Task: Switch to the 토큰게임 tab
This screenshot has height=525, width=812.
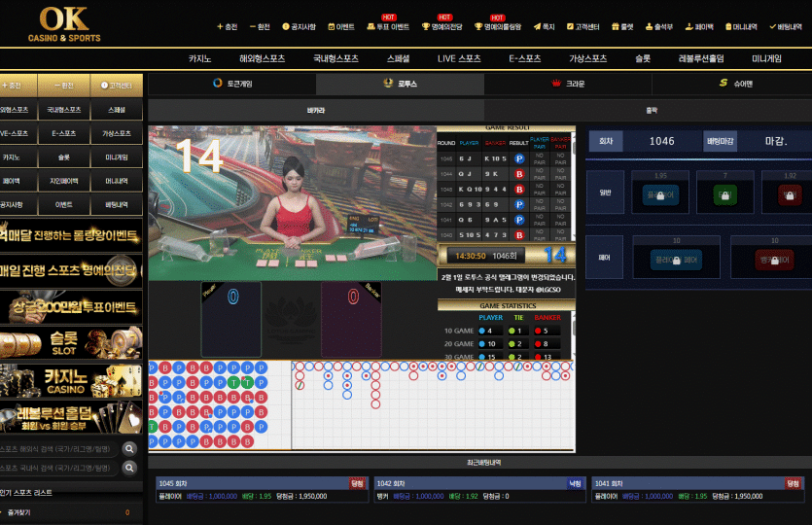Action: (x=231, y=84)
